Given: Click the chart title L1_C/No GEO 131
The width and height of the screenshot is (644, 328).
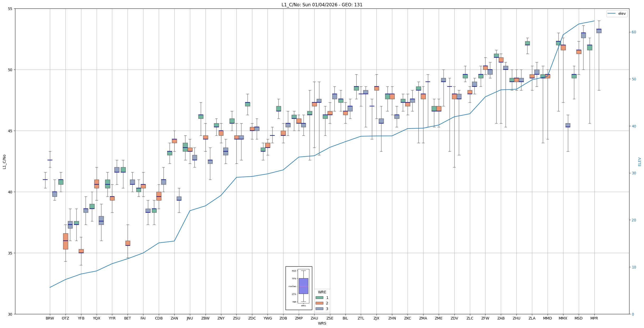Looking at the screenshot, I should (322, 5).
